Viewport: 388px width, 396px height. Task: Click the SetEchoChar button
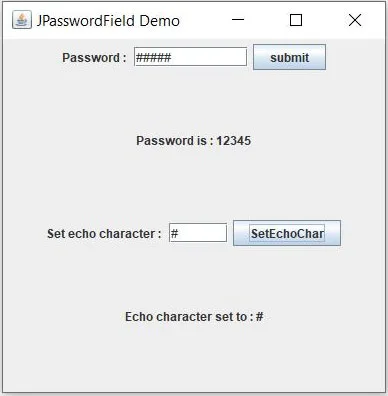click(x=287, y=233)
